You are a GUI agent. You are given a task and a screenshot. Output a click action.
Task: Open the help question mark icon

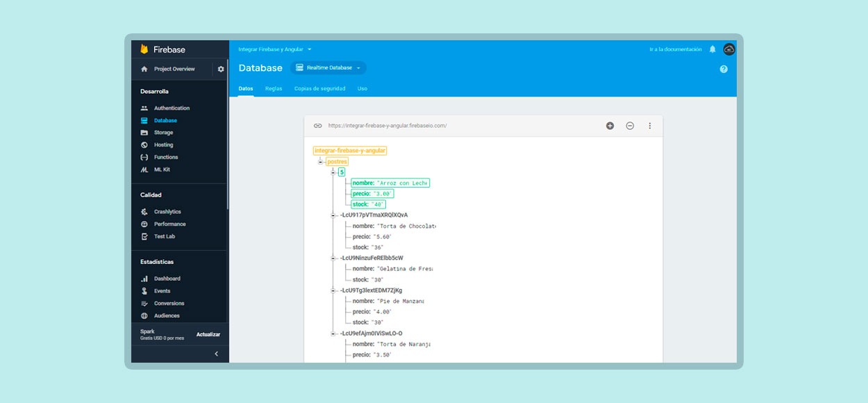[x=724, y=69]
